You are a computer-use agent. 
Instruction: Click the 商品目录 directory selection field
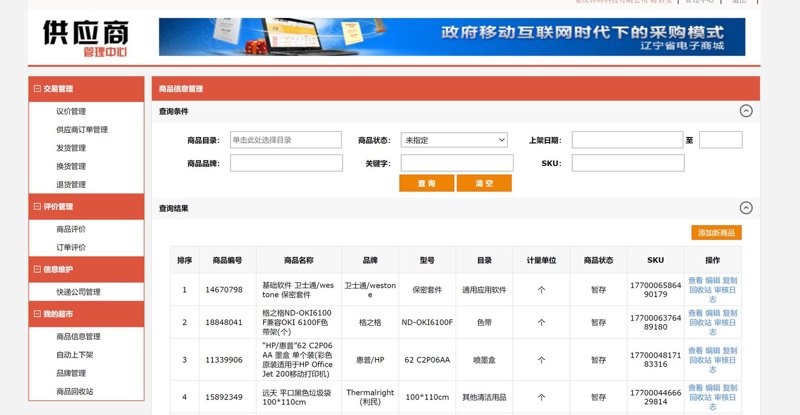pyautogui.click(x=286, y=140)
